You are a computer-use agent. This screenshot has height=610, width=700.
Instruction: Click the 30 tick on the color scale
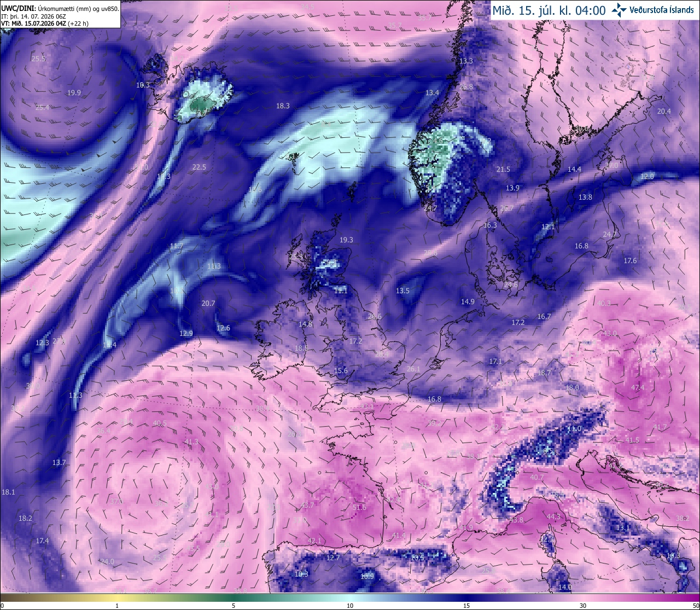(x=583, y=605)
